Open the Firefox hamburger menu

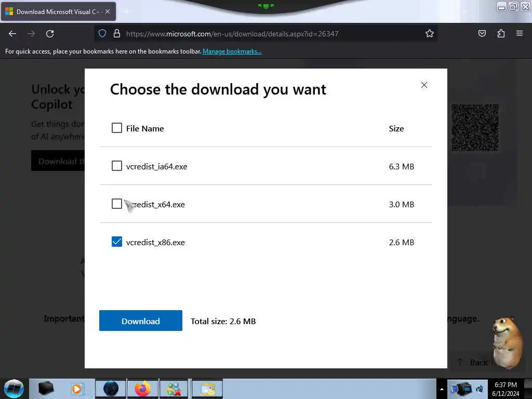[x=520, y=33]
